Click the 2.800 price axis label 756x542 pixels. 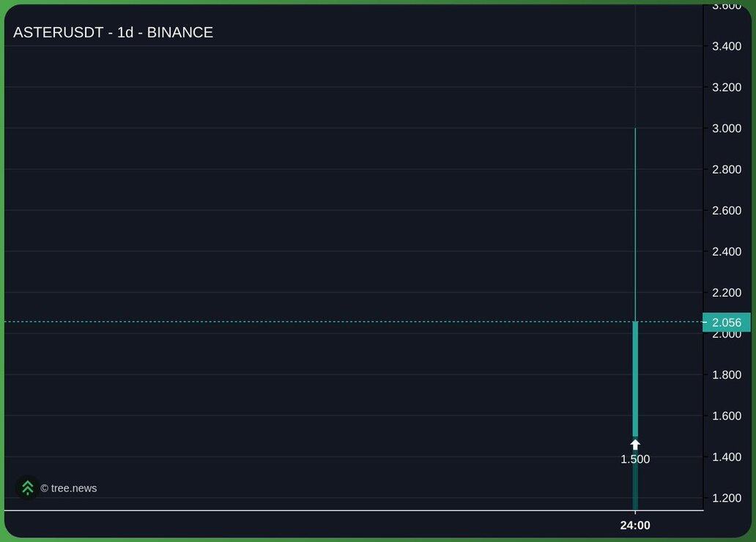click(x=726, y=170)
